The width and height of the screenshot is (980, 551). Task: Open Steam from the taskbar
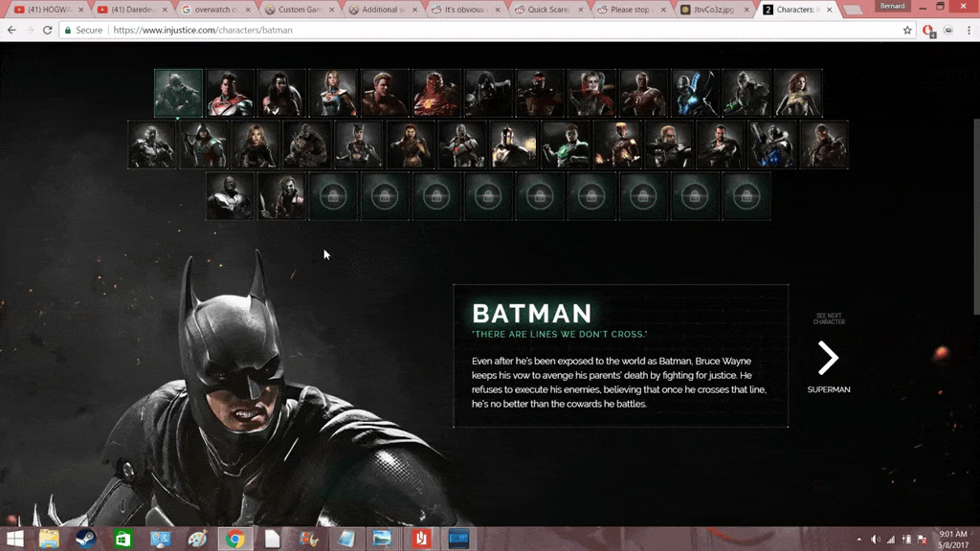click(x=85, y=539)
